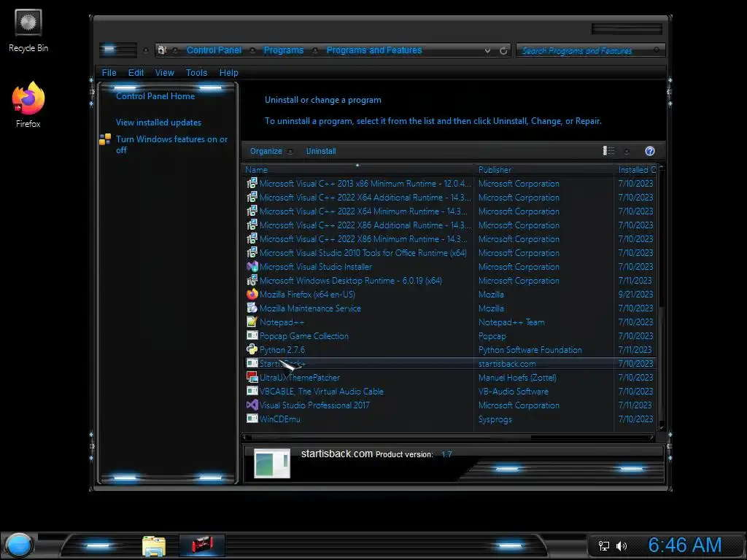Sort by the Name column header
The image size is (747, 560).
(357, 169)
